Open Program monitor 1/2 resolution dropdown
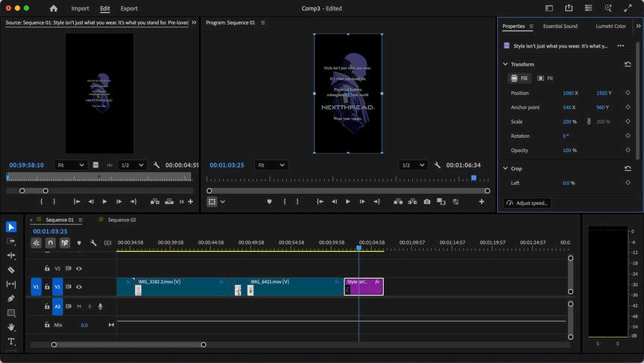This screenshot has height=363, width=644. click(x=413, y=165)
